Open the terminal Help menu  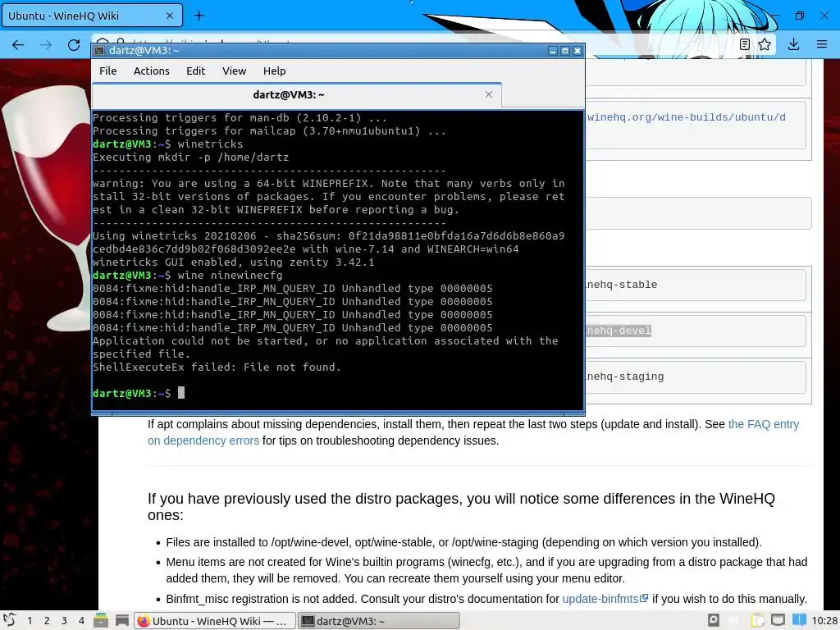[x=274, y=71]
